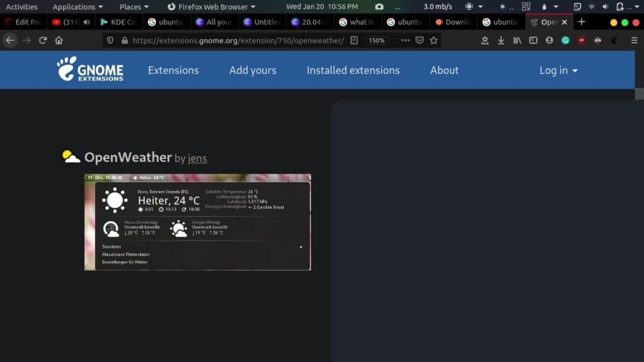Open the Downloads panel

tap(501, 40)
